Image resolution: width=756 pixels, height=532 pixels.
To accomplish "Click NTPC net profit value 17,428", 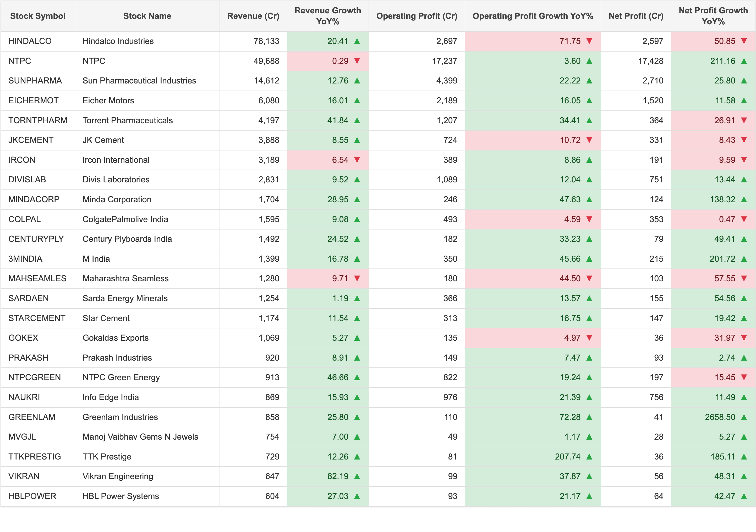I will click(651, 61).
